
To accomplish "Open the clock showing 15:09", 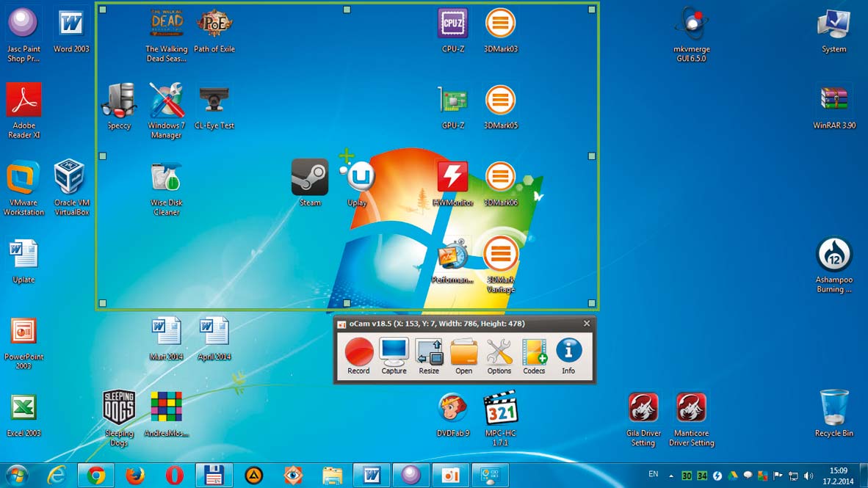I will point(838,476).
